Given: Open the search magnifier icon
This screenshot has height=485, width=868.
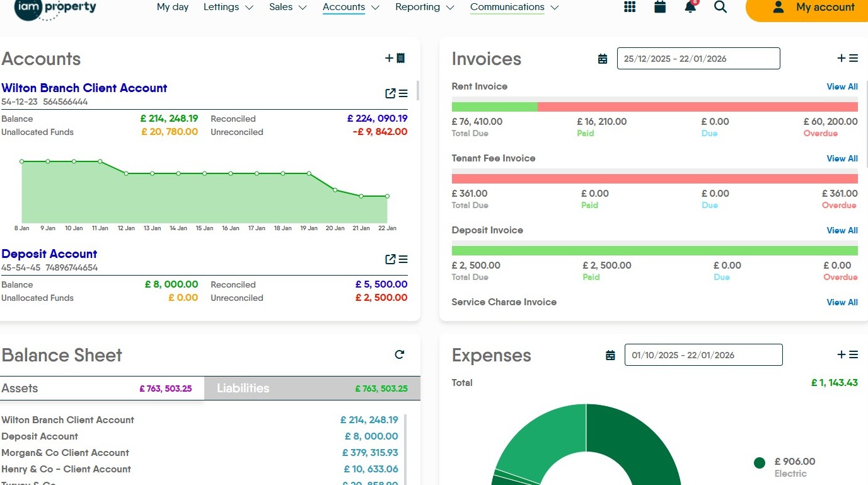Looking at the screenshot, I should [720, 7].
